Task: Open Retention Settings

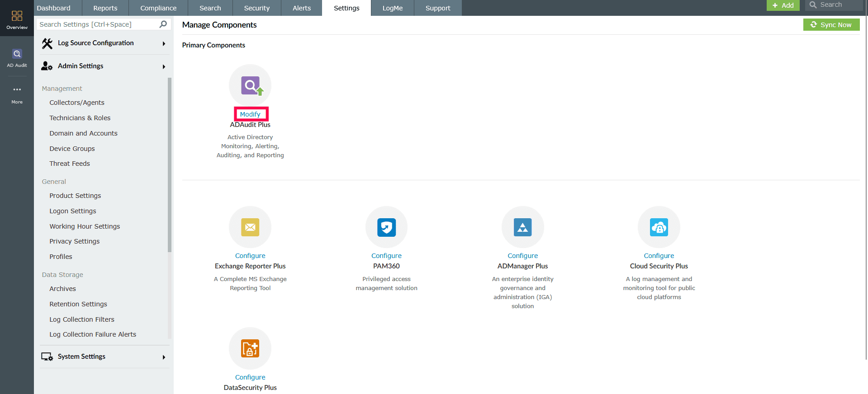Action: click(x=78, y=304)
